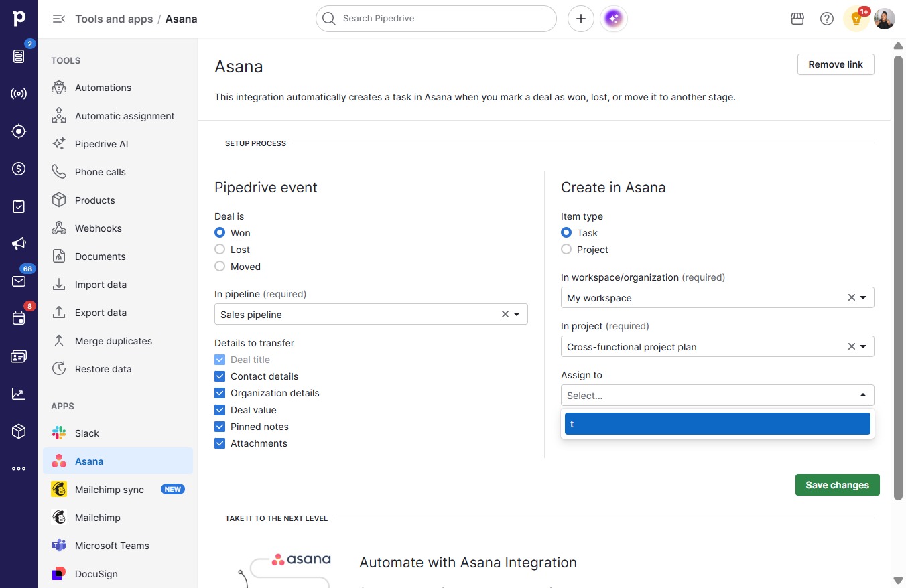Open Pipedrive AI in Tools menu
The width and height of the screenshot is (906, 588).
point(118,144)
